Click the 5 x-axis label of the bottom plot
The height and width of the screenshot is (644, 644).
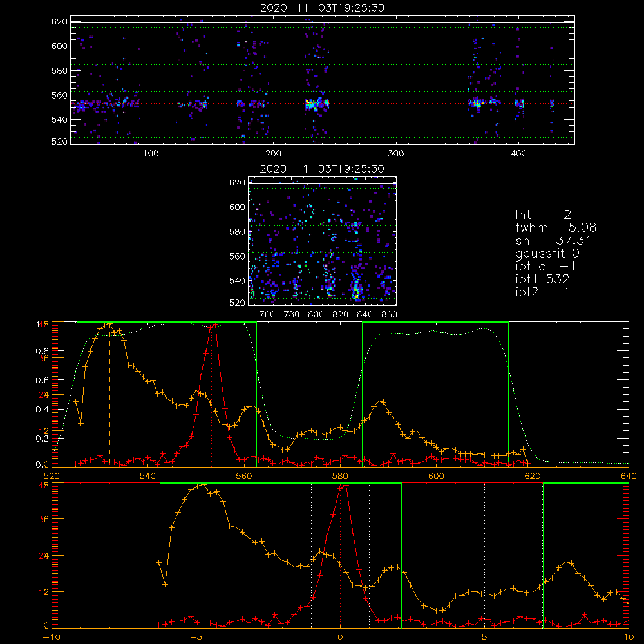(x=485, y=637)
